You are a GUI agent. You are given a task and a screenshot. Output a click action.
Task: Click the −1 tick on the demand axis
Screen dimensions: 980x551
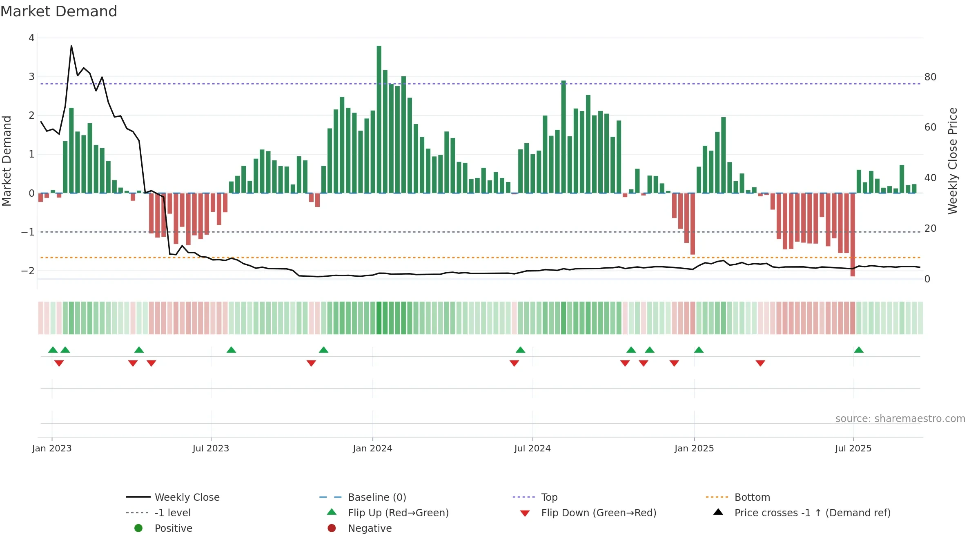tap(28, 232)
